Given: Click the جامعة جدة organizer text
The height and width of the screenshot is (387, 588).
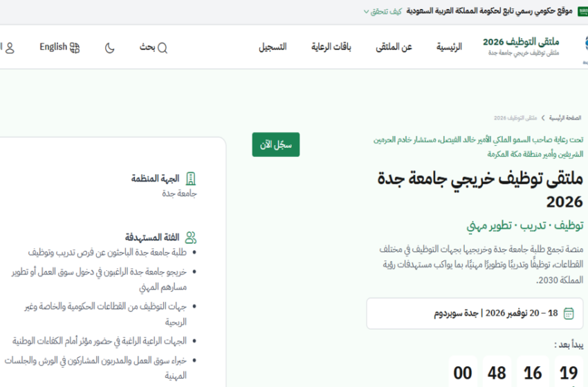Looking at the screenshot, I should click(x=179, y=193).
